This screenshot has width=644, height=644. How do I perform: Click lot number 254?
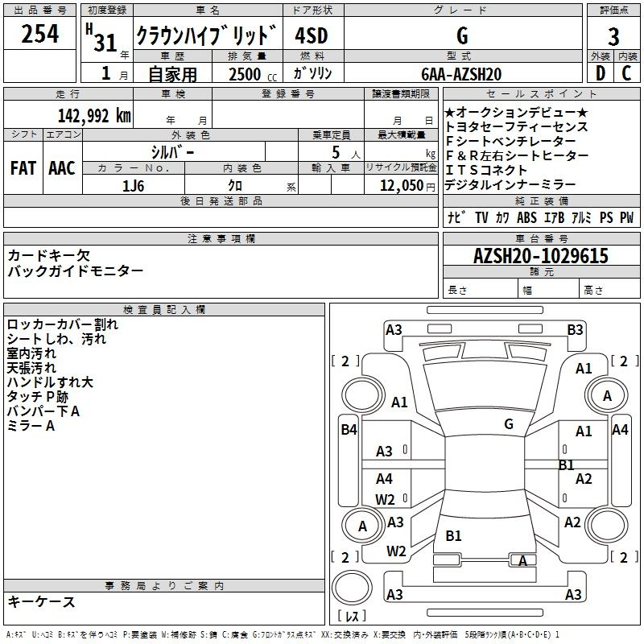point(39,35)
